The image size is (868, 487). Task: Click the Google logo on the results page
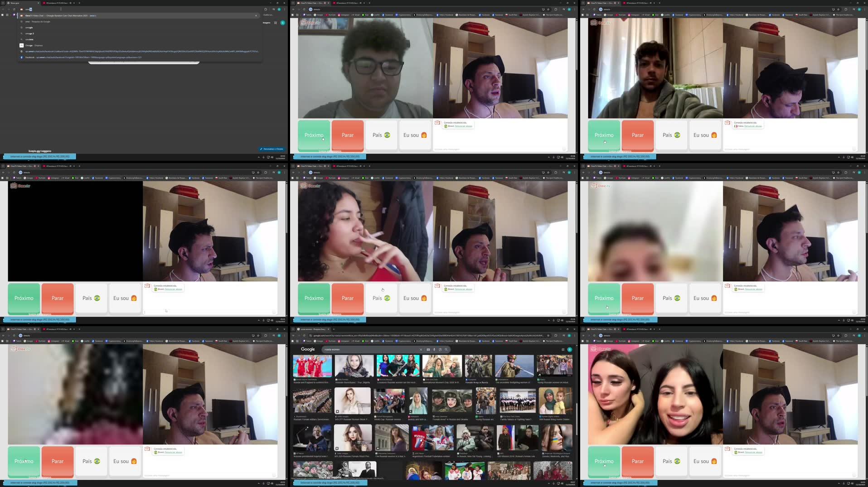tap(308, 349)
